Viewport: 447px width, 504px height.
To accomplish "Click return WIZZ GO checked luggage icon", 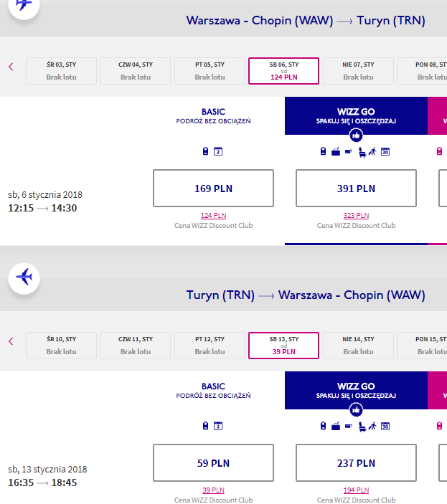I will pos(349,427).
